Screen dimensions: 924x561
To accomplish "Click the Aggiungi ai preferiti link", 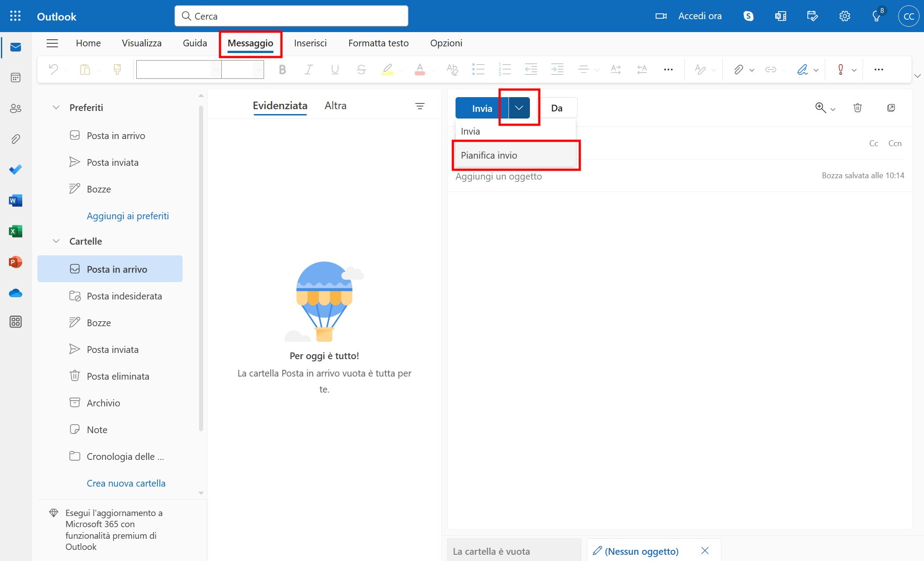I will pos(127,216).
